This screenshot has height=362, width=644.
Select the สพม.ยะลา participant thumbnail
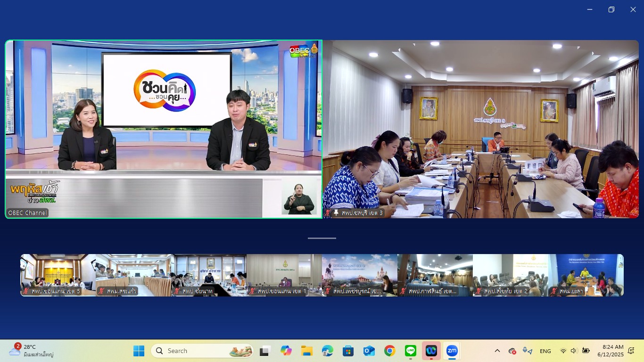586,275
